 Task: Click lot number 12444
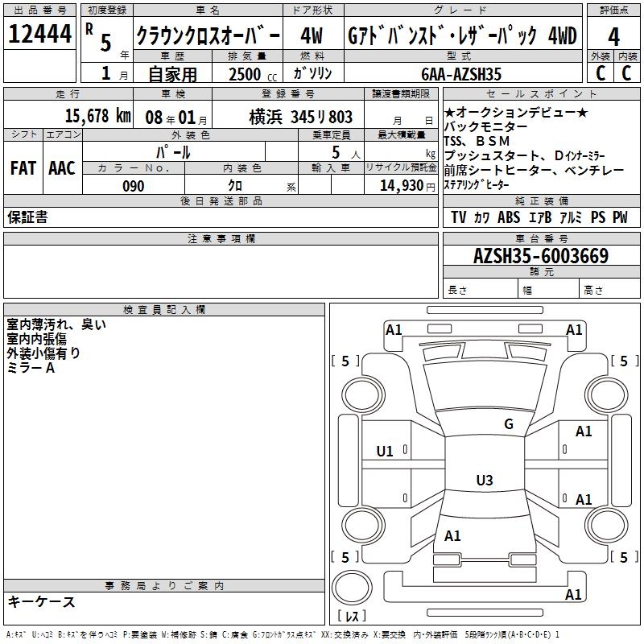pyautogui.click(x=39, y=34)
